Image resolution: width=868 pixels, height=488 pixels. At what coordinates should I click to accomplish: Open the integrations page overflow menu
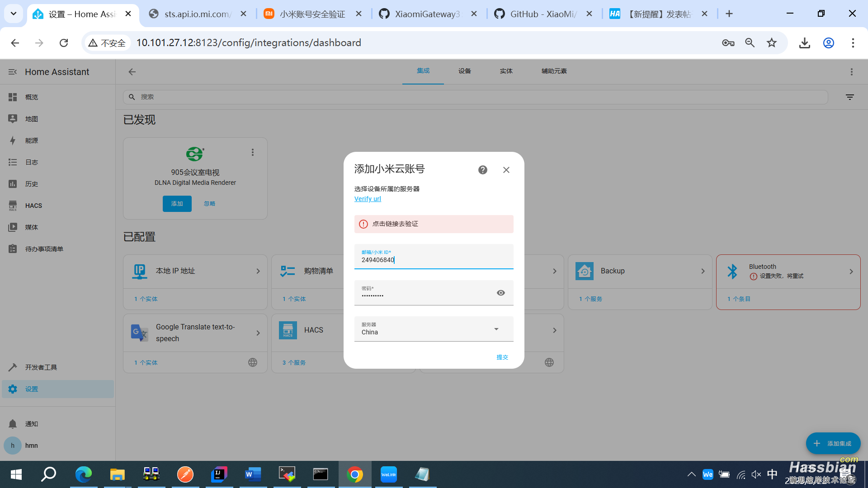(x=852, y=72)
